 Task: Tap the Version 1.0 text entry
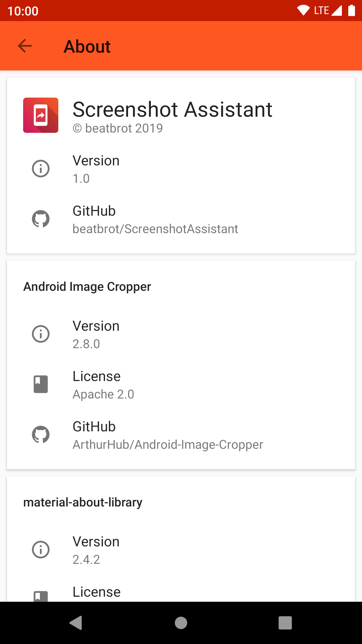[96, 169]
